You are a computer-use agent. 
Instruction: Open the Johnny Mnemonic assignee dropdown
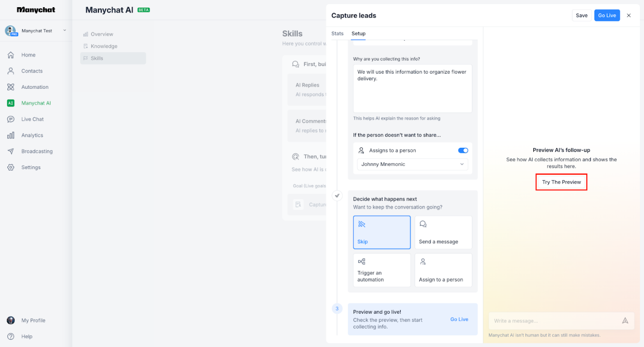[x=412, y=164]
